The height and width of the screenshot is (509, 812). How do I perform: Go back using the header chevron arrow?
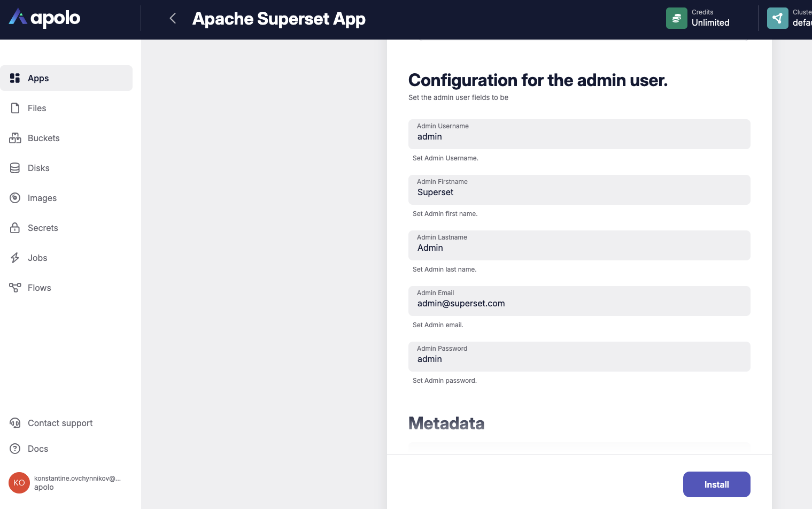click(173, 19)
